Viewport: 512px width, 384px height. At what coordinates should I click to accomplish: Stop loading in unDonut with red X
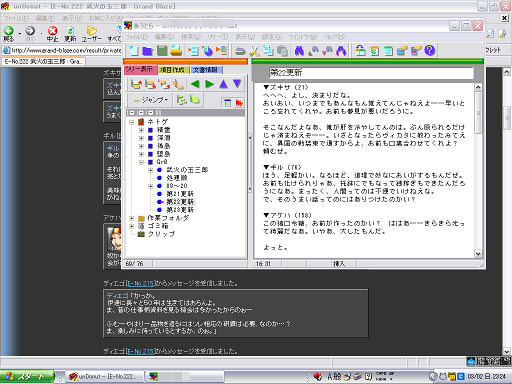[x=52, y=34]
